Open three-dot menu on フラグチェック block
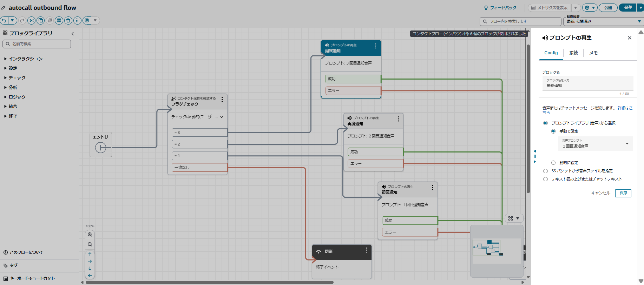The width and height of the screenshot is (644, 285). pyautogui.click(x=222, y=100)
